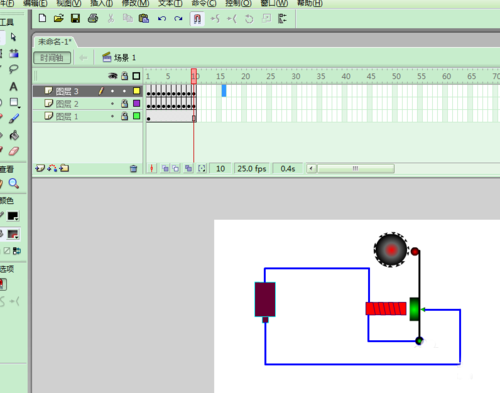Screen dimensions: 500x393
Task: Click the Redo arrow icon
Action: (178, 19)
